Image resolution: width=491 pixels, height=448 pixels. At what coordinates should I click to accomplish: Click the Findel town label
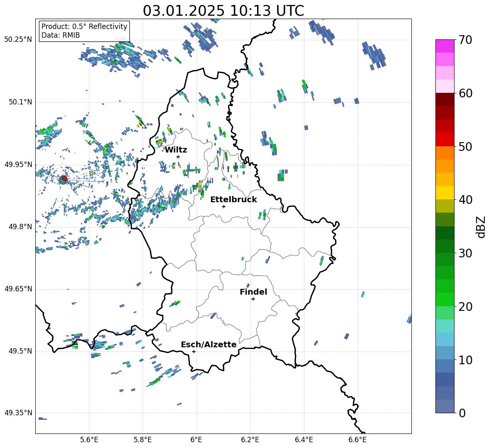253,292
